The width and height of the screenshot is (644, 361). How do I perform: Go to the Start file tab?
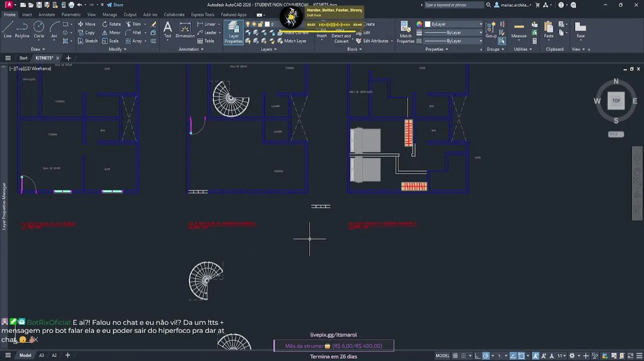coord(24,58)
